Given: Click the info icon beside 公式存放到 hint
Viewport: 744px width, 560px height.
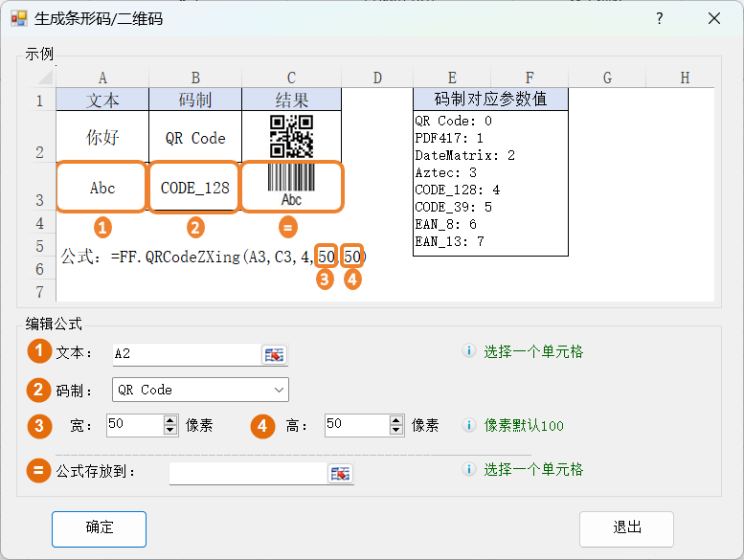Looking at the screenshot, I should point(469,469).
